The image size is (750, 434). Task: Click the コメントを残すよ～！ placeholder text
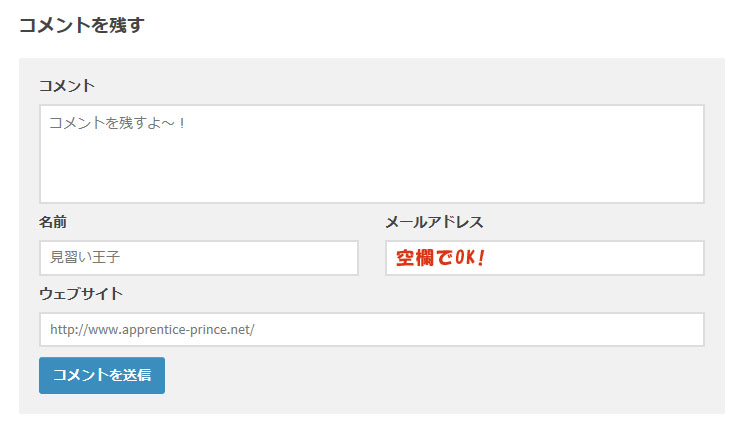pyautogui.click(x=117, y=123)
